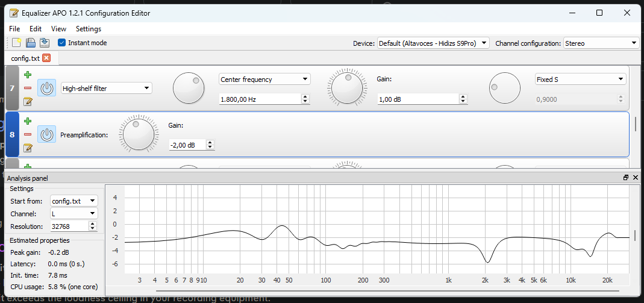Viewport: 644px width, 303px height.
Task: Open the Device dropdown
Action: (433, 43)
